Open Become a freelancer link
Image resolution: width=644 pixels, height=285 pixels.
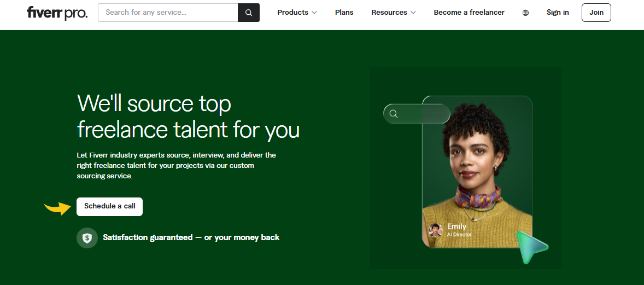pyautogui.click(x=469, y=13)
